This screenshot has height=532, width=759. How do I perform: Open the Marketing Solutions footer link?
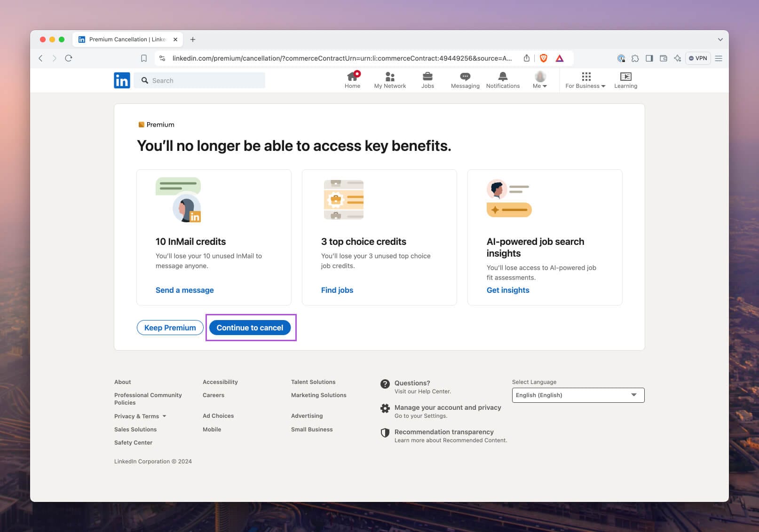point(318,395)
